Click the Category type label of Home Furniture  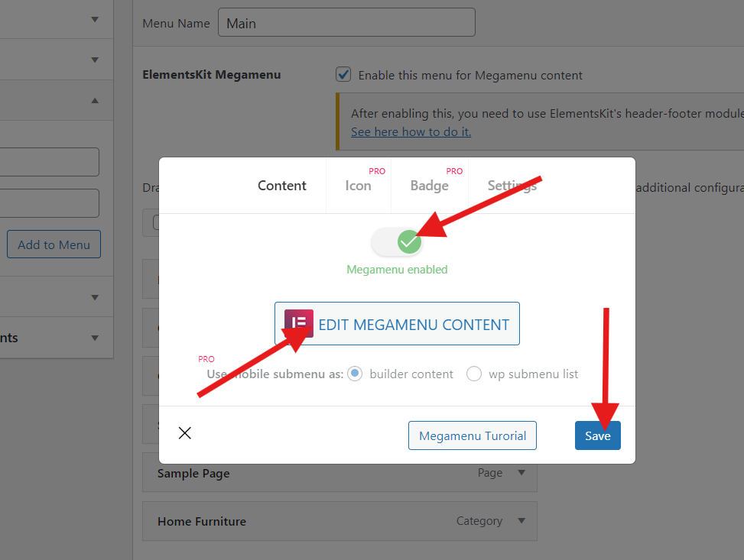479,520
